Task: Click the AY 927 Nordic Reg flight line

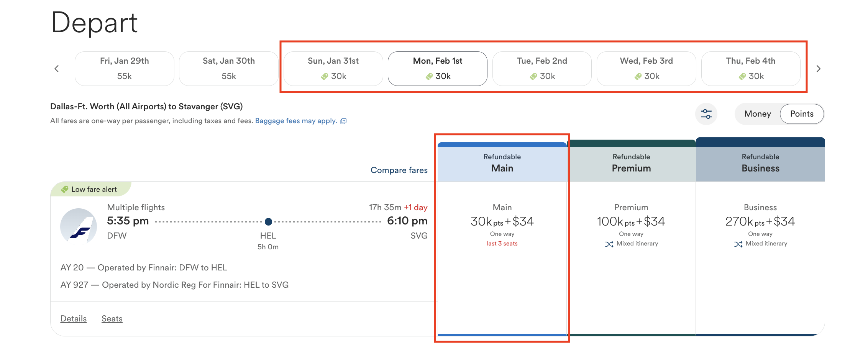Action: 175,285
